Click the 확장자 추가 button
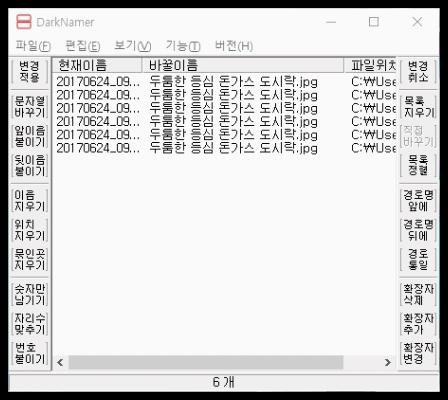Image resolution: width=448 pixels, height=400 pixels. coord(418,324)
